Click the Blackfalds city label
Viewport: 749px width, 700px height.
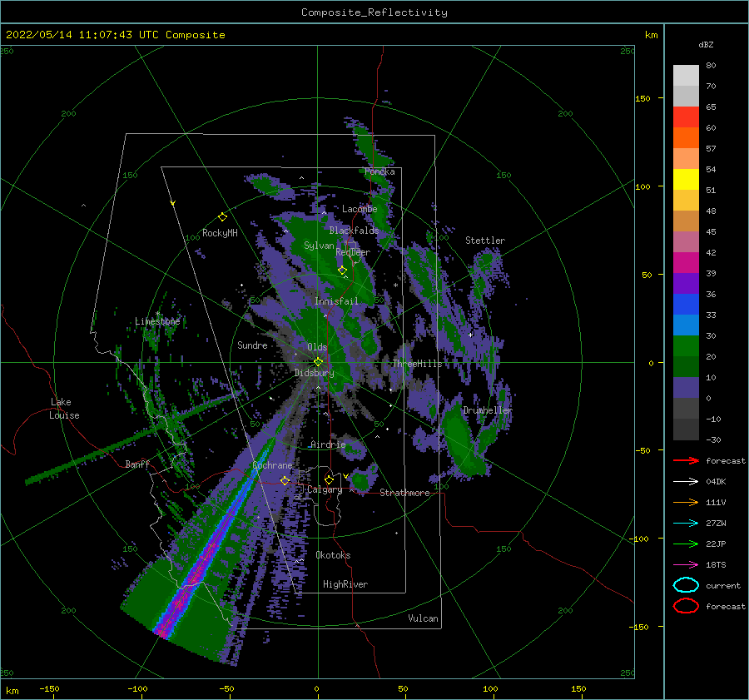click(x=354, y=231)
